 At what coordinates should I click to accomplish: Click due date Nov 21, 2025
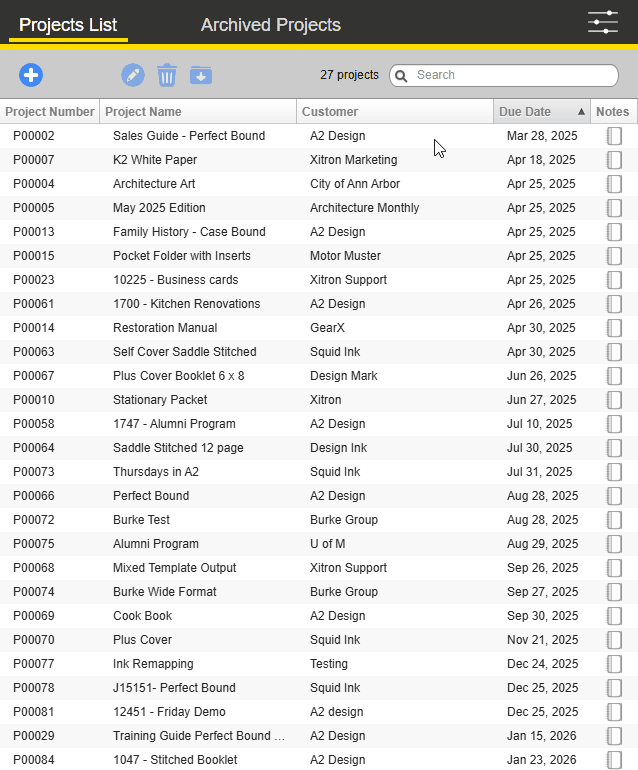point(543,640)
